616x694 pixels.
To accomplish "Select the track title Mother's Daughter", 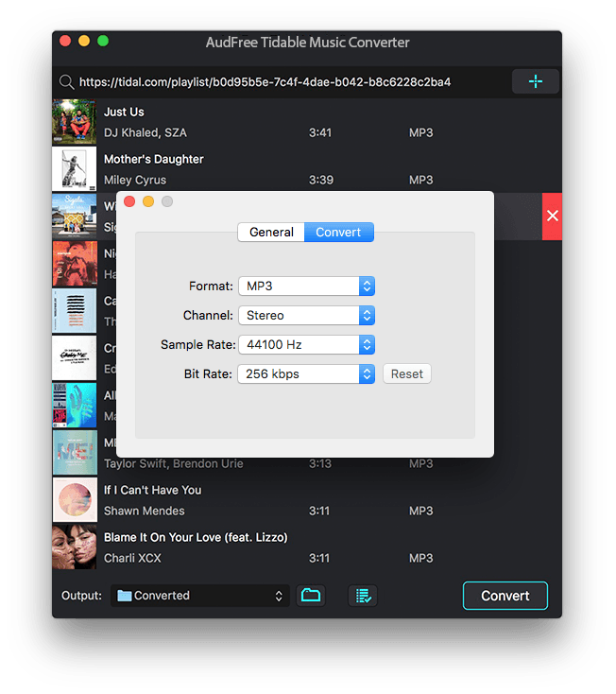I will [x=154, y=160].
